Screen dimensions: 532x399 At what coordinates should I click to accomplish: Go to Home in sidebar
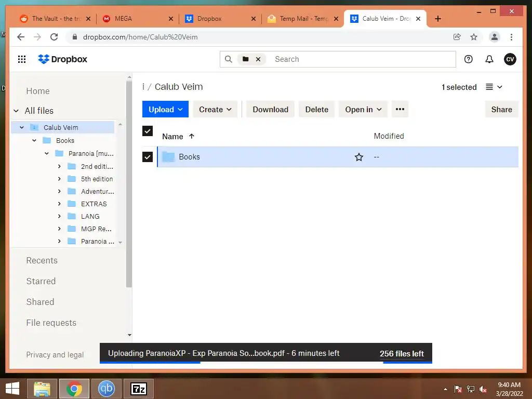coord(38,91)
